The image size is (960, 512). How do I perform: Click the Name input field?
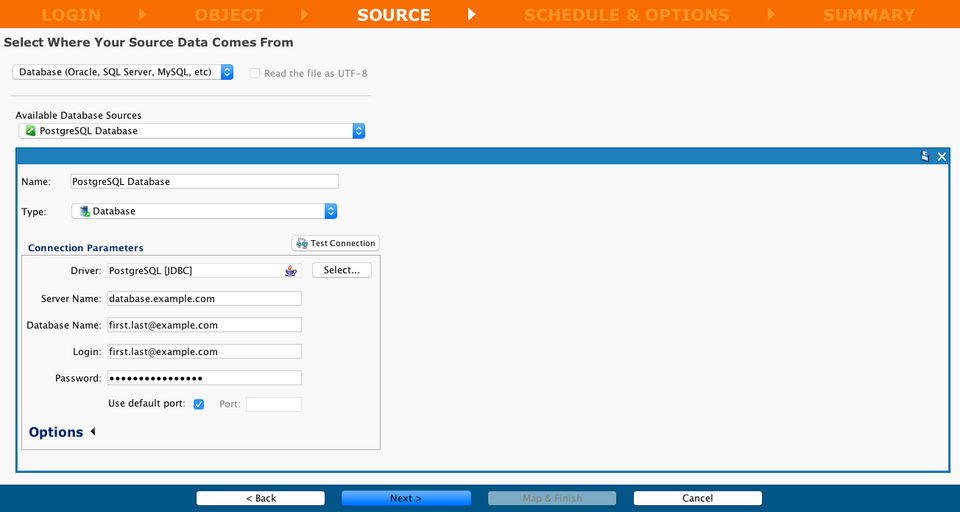[204, 181]
